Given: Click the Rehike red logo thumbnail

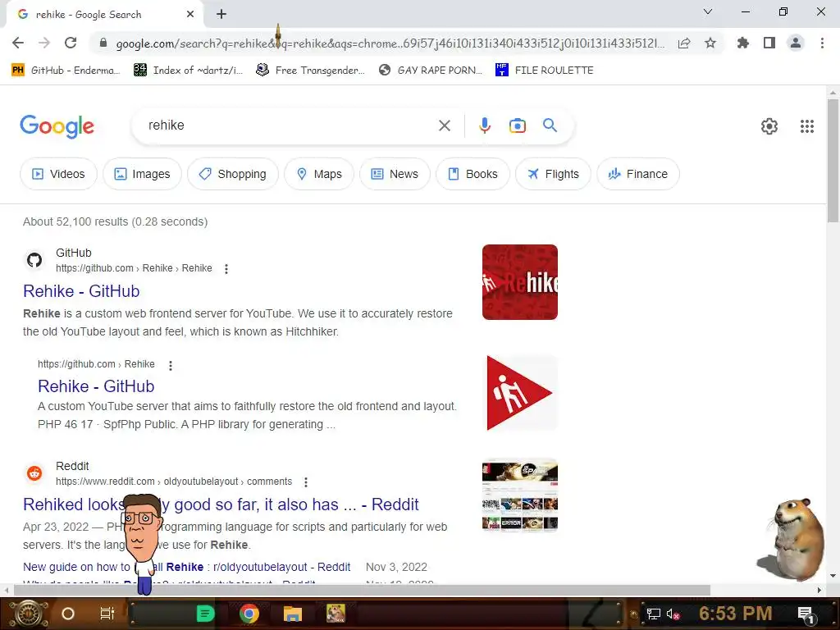Looking at the screenshot, I should coord(519,282).
